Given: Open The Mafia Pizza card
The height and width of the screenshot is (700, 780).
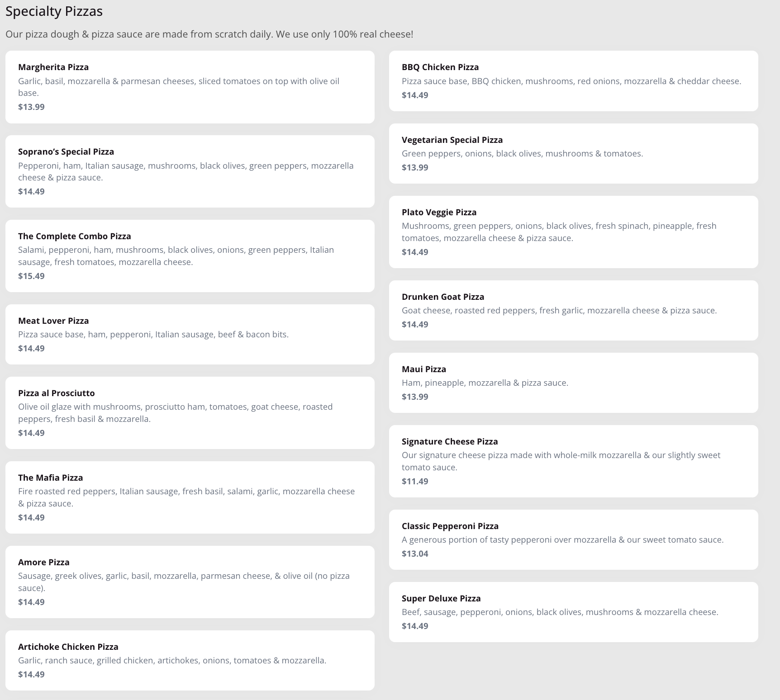Looking at the screenshot, I should [190, 497].
